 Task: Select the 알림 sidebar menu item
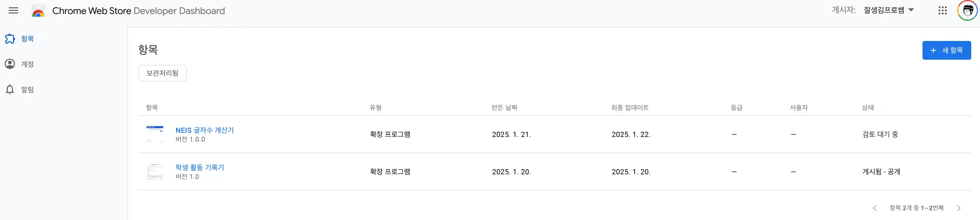[x=27, y=90]
